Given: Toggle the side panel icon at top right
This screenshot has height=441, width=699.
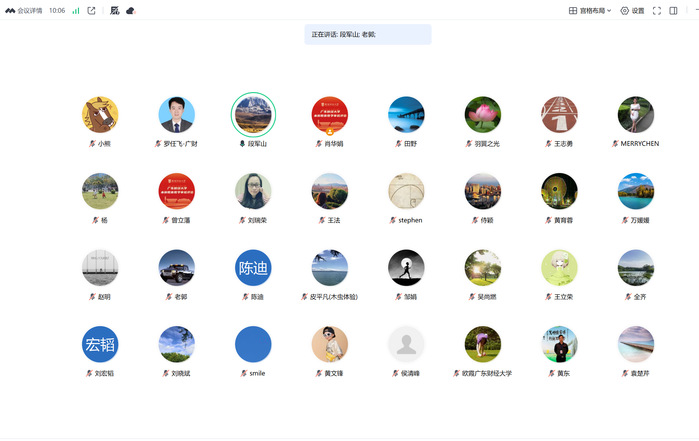Looking at the screenshot, I should (x=674, y=11).
